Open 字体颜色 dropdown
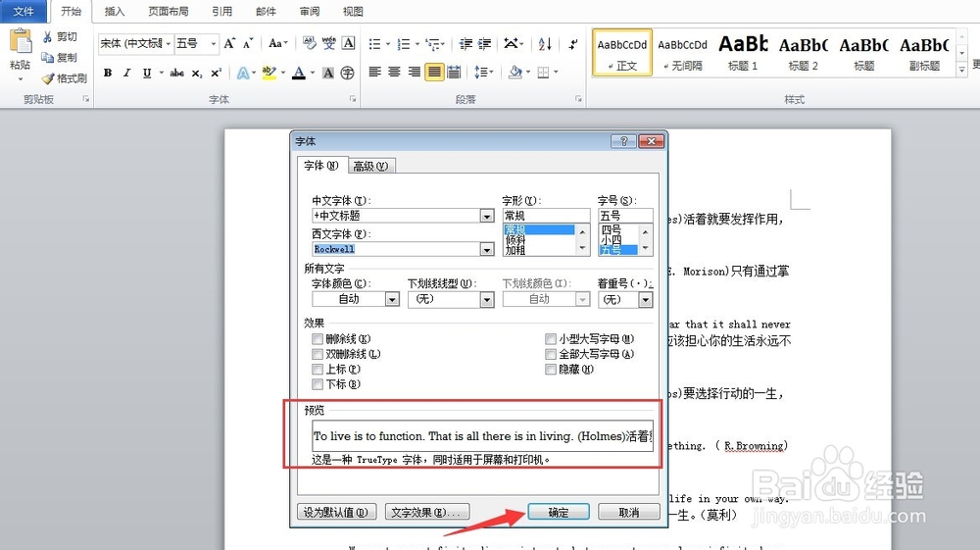980x550 pixels. [392, 299]
